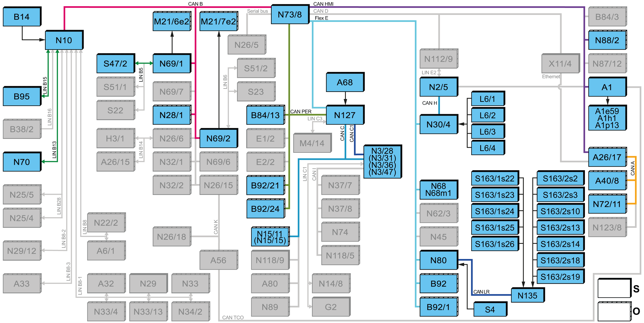Screen dimensions: 644x323
Task: Click the N2/5 block
Action: (x=439, y=87)
